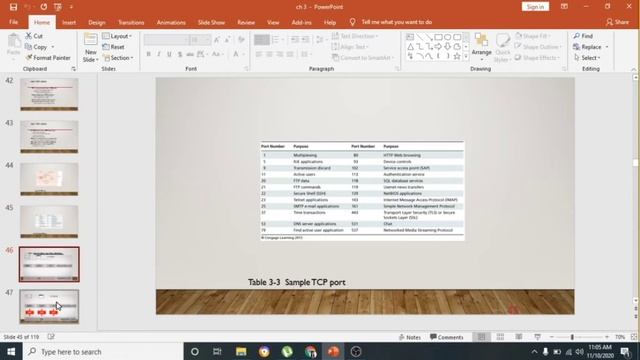Viewport: 640px width, 360px height.
Task: Click the Font Color button
Action: coord(236,54)
